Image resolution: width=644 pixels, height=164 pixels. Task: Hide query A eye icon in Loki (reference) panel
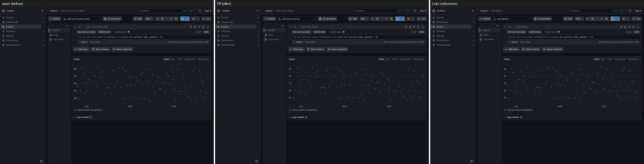pyautogui.click(x=629, y=27)
